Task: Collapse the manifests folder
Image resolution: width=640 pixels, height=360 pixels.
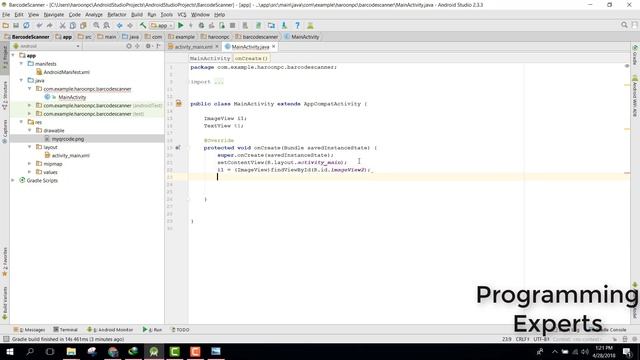Action: pos(22,64)
